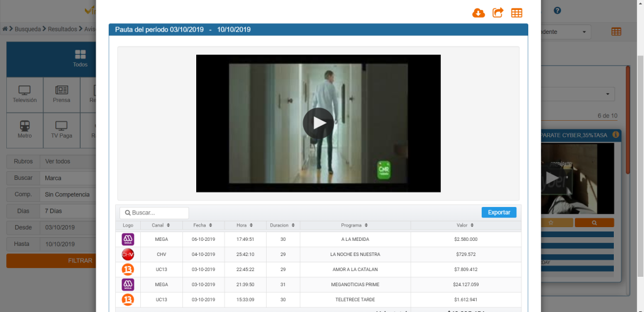Screen dimensions: 644x312
Task: Click the magnifier button on the card
Action: [594, 223]
